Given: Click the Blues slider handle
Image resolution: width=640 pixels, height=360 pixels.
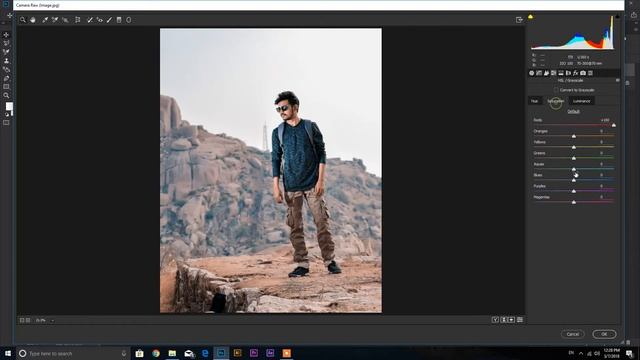Looking at the screenshot, I should (573, 180).
